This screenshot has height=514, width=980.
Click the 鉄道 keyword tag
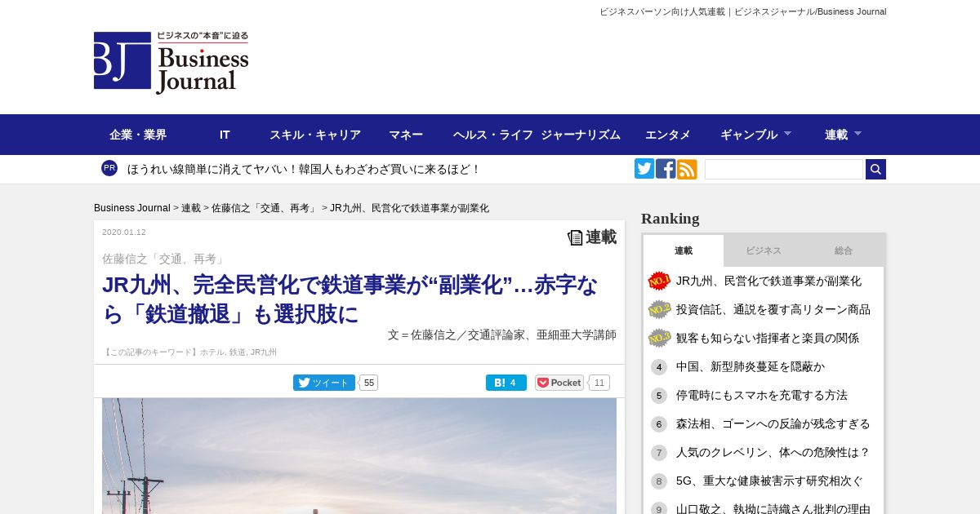[238, 352]
